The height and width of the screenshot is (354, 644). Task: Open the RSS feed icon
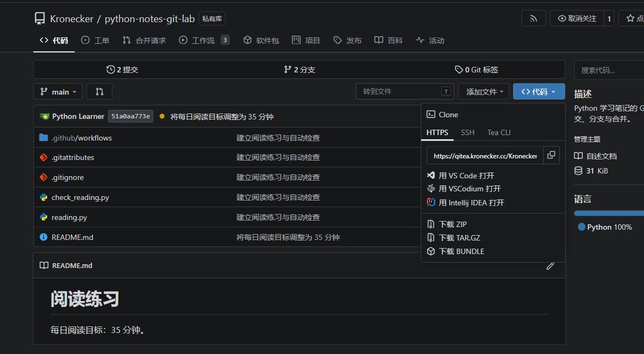click(534, 18)
